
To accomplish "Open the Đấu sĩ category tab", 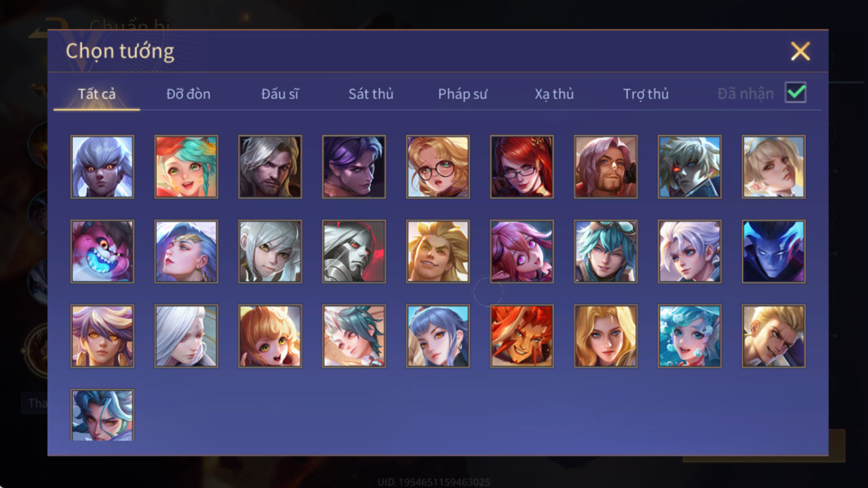I will (280, 94).
